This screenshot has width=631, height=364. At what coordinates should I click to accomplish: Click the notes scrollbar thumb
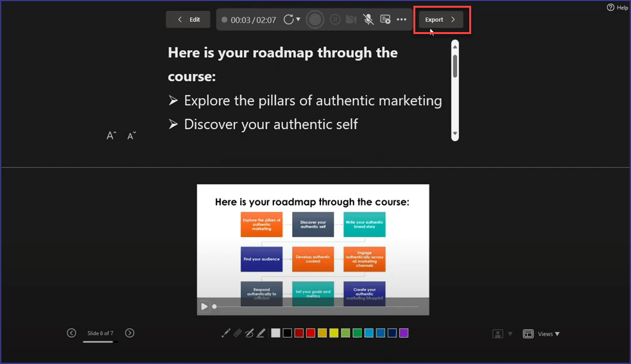(x=455, y=65)
